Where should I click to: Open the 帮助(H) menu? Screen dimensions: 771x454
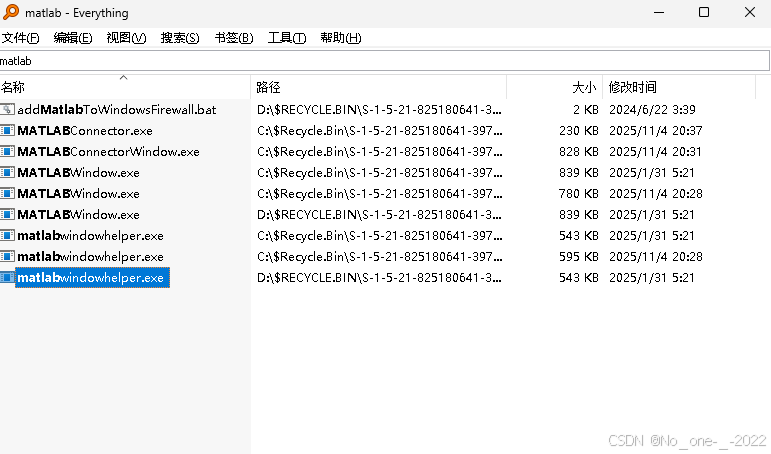click(341, 38)
